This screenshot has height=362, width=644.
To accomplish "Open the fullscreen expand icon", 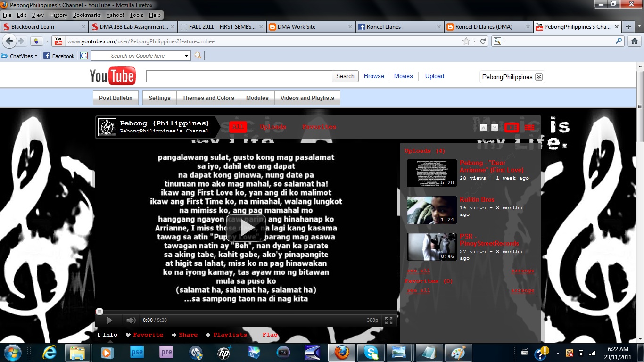I will [x=389, y=321].
